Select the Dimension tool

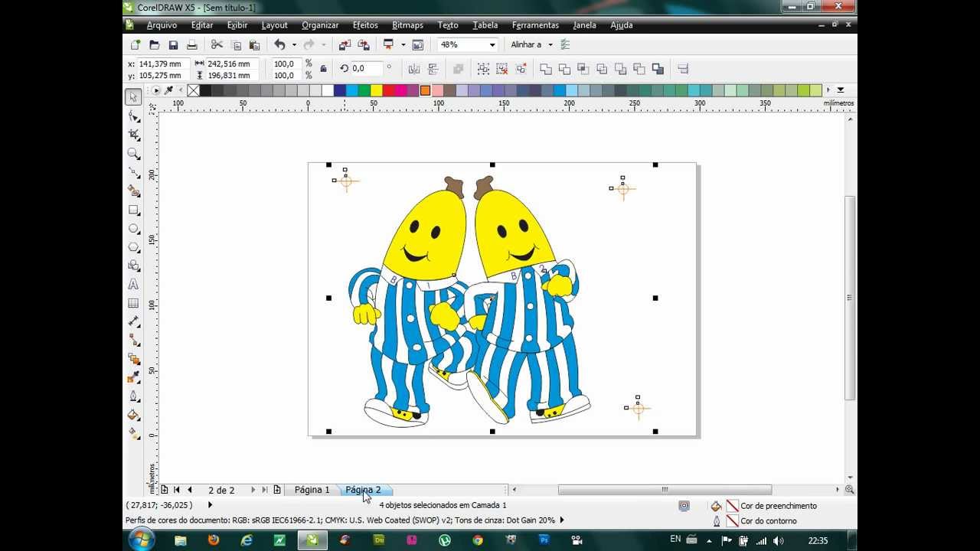pos(133,321)
